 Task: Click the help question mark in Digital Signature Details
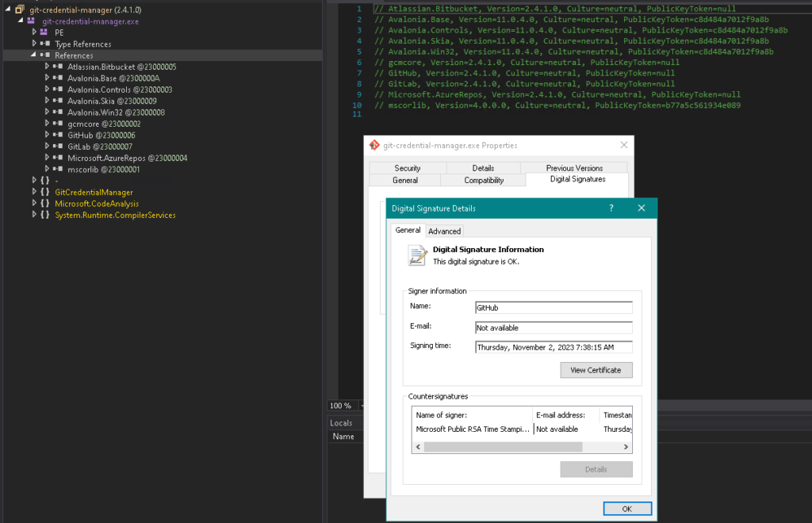click(611, 208)
